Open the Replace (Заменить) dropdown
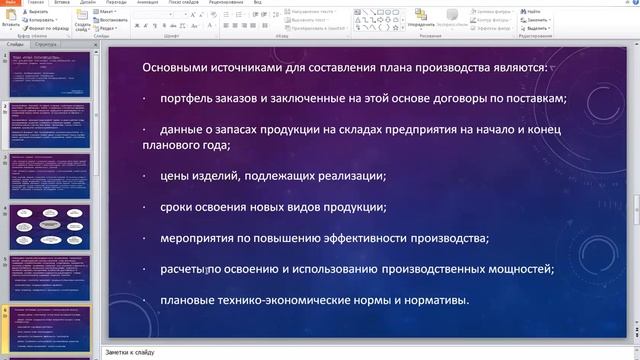The image size is (640, 360). 536,20
